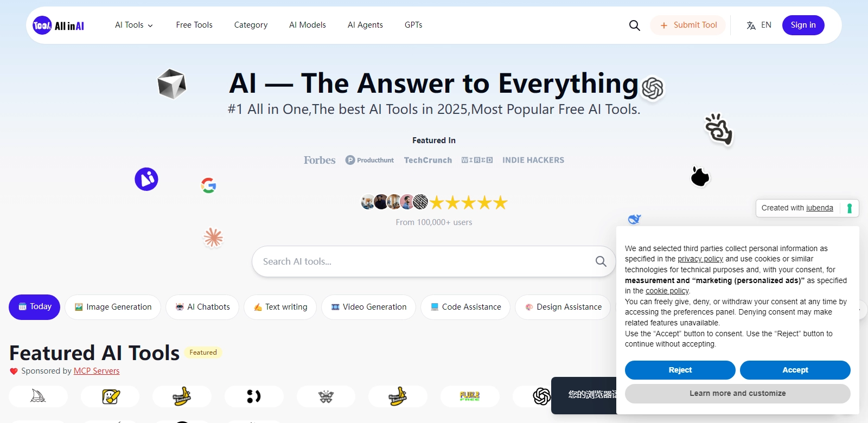Click the INDIE HACKERS featured logo

[533, 160]
